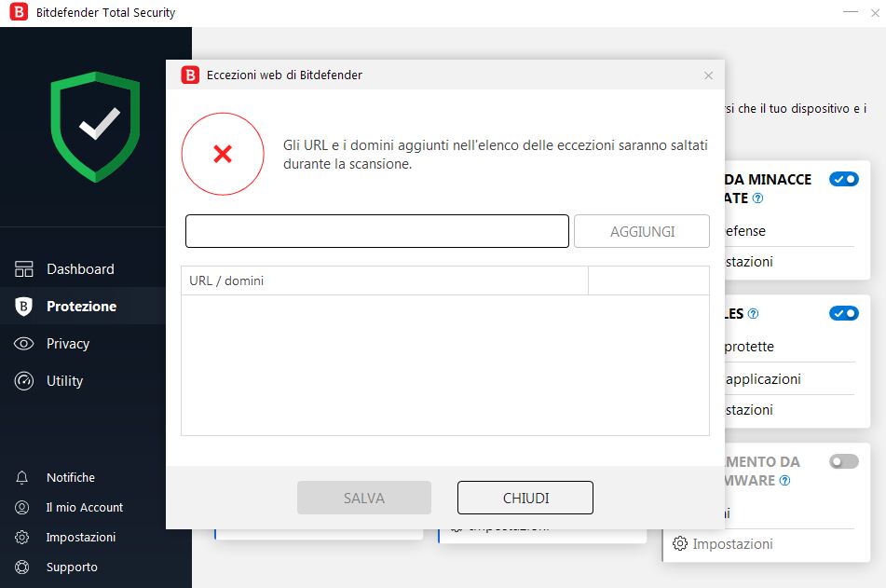This screenshot has height=588, width=886.
Task: Click the applicazioni link
Action: pos(763,379)
